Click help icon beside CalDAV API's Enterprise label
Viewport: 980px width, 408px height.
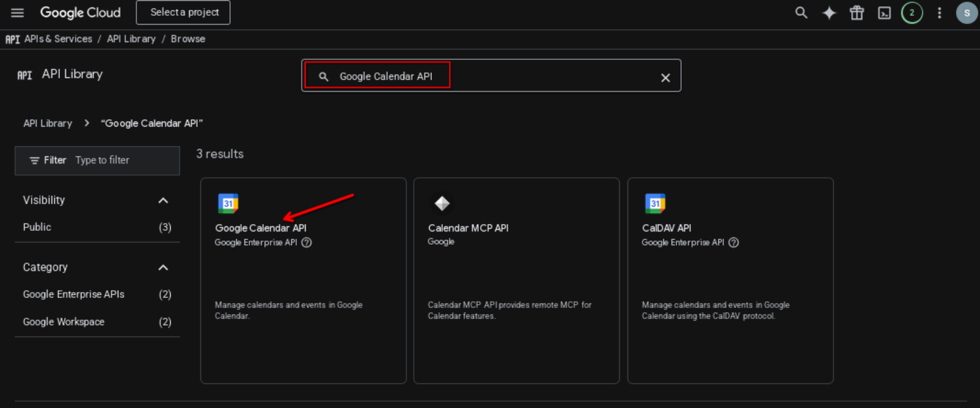[733, 243]
